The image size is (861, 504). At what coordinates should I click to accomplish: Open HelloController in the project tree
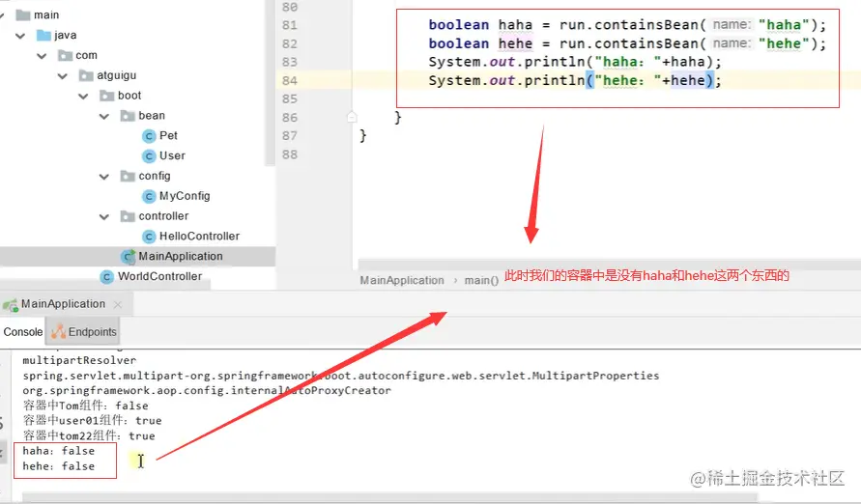click(x=199, y=236)
